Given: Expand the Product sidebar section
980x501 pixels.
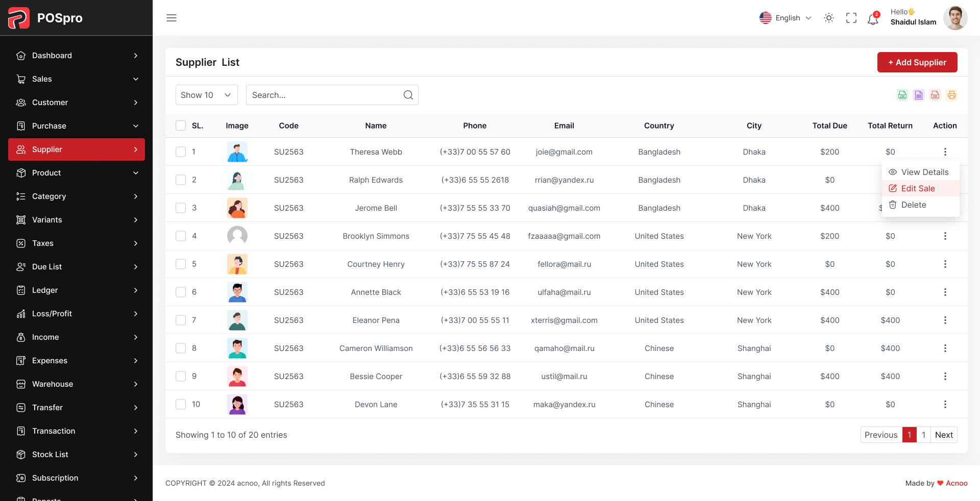Looking at the screenshot, I should (76, 173).
